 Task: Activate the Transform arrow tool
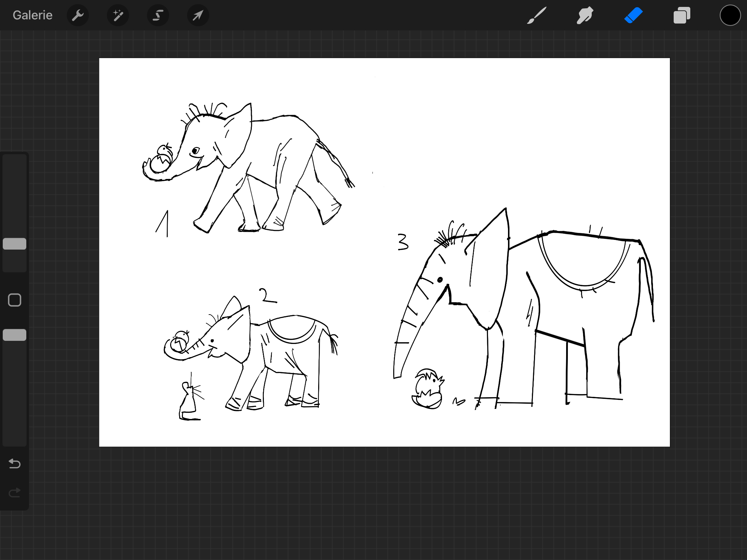pos(198,15)
